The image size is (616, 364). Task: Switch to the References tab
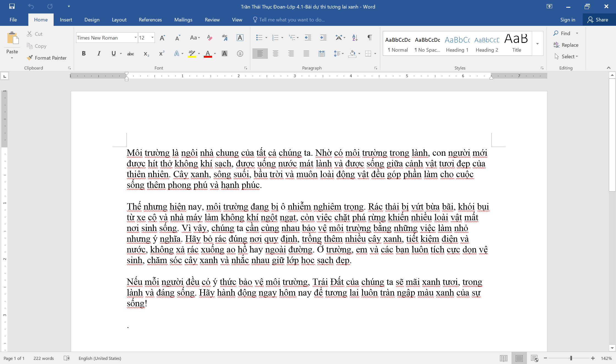click(150, 20)
